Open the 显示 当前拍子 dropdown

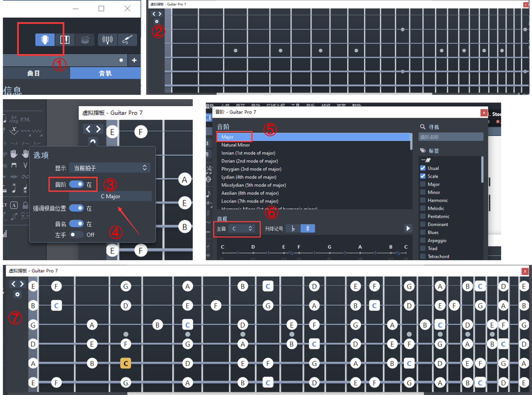pyautogui.click(x=110, y=168)
